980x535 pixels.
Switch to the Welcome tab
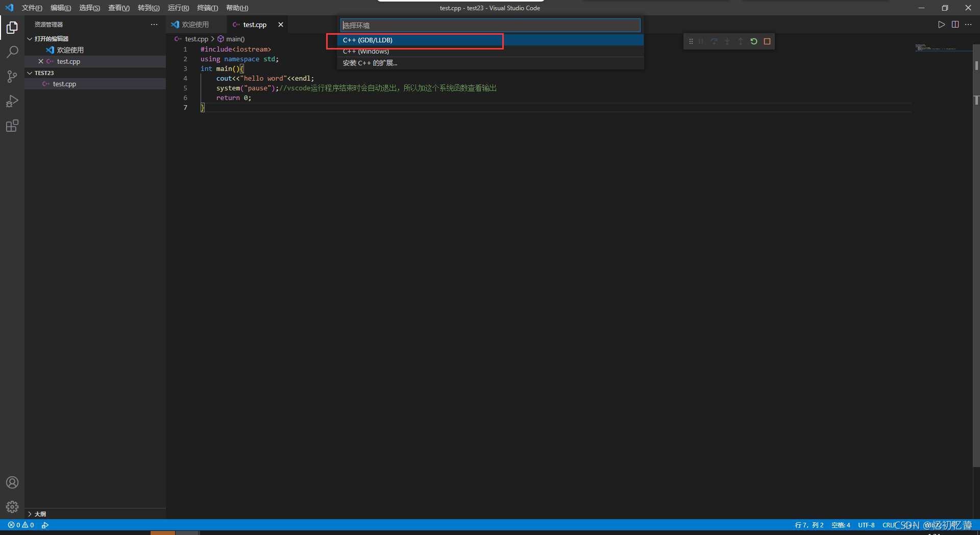[x=196, y=25]
